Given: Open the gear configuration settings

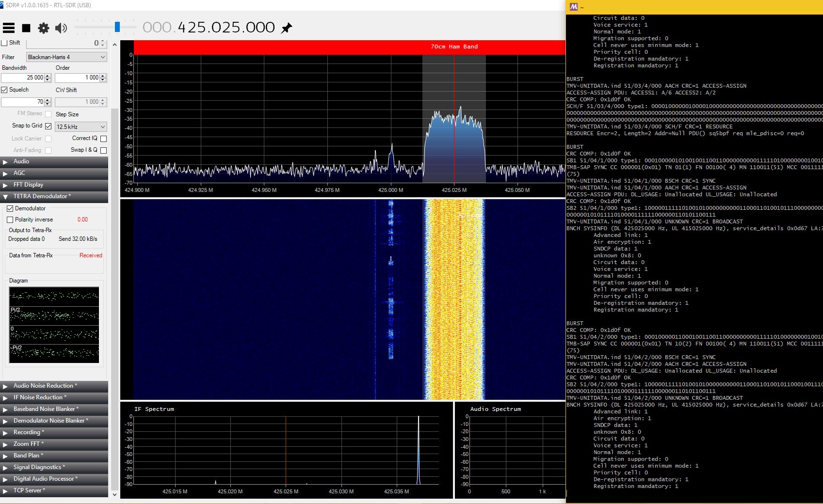Looking at the screenshot, I should click(x=44, y=28).
